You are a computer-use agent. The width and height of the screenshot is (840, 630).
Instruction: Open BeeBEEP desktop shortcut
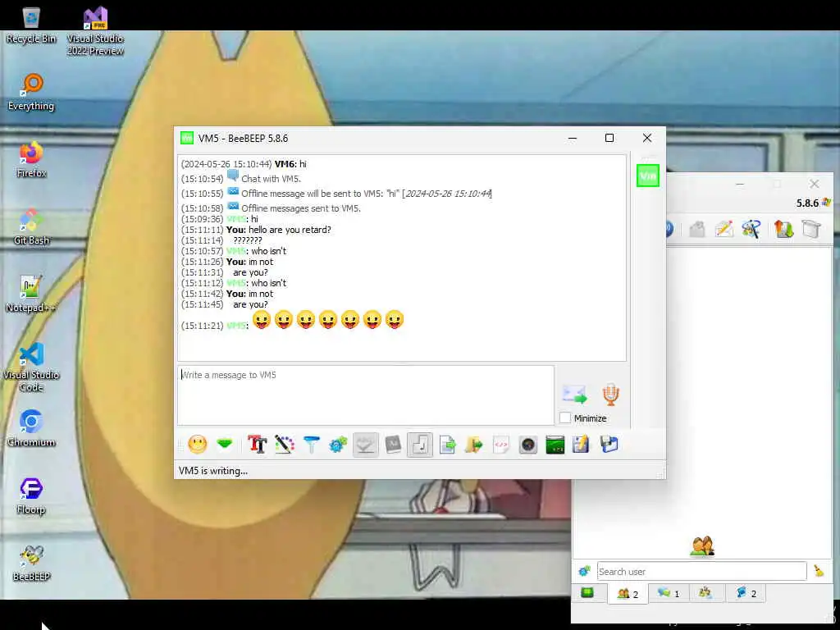[31, 564]
